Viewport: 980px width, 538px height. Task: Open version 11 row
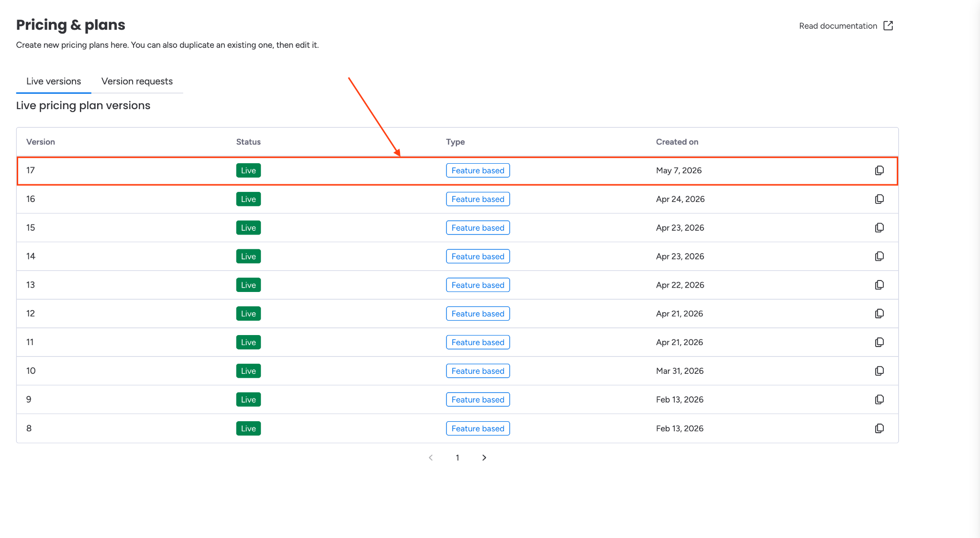(457, 342)
